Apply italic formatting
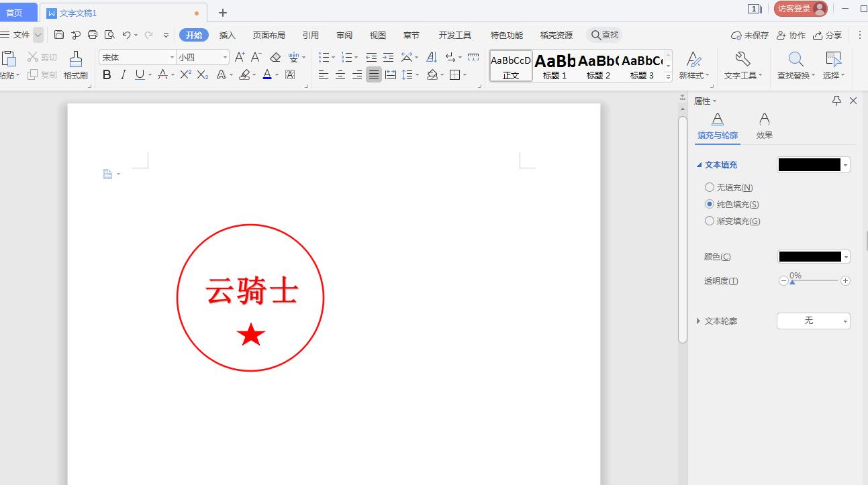868x485 pixels. 124,75
